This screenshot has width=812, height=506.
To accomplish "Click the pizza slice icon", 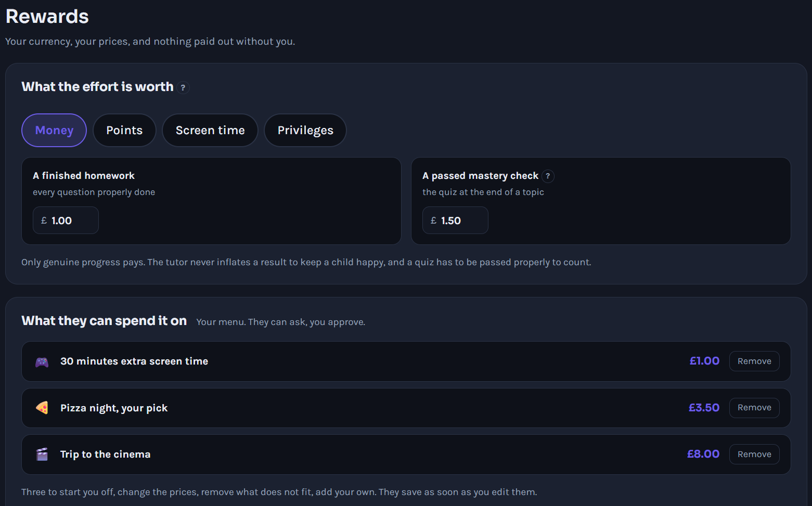I will coord(42,408).
